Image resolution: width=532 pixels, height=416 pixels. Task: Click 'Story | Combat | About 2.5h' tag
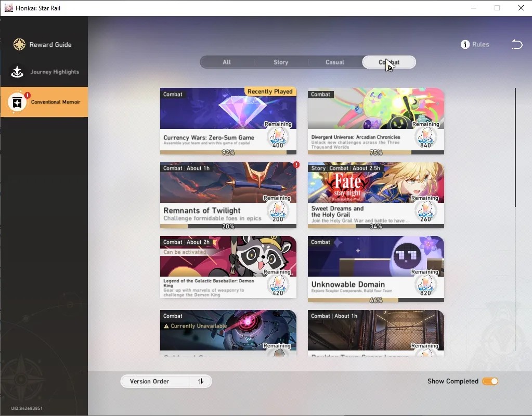point(345,168)
